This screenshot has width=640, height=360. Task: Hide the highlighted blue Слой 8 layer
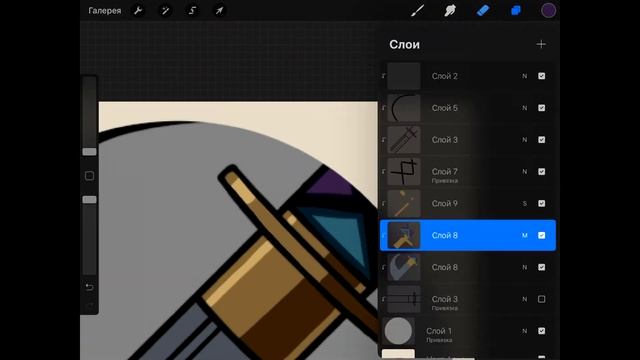click(x=541, y=235)
